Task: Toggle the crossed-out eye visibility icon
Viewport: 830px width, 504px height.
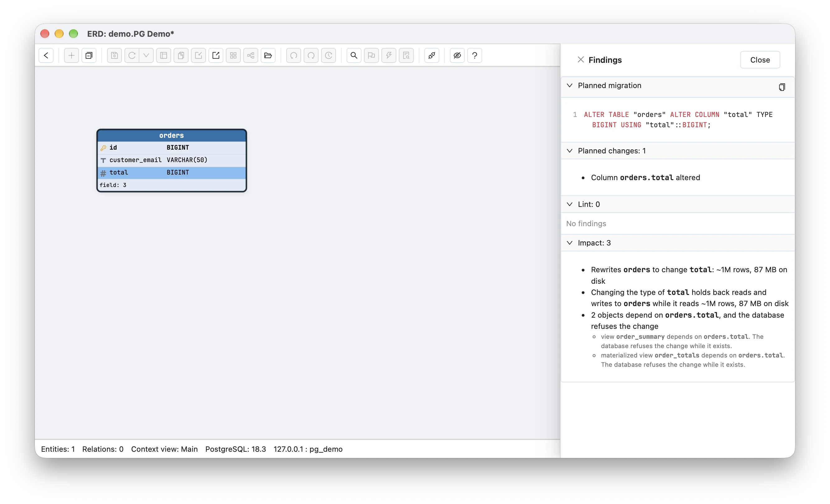Action: click(x=457, y=55)
